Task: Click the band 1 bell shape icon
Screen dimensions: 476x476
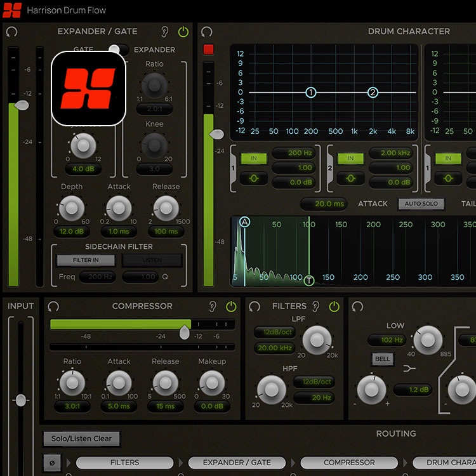Action: (253, 178)
